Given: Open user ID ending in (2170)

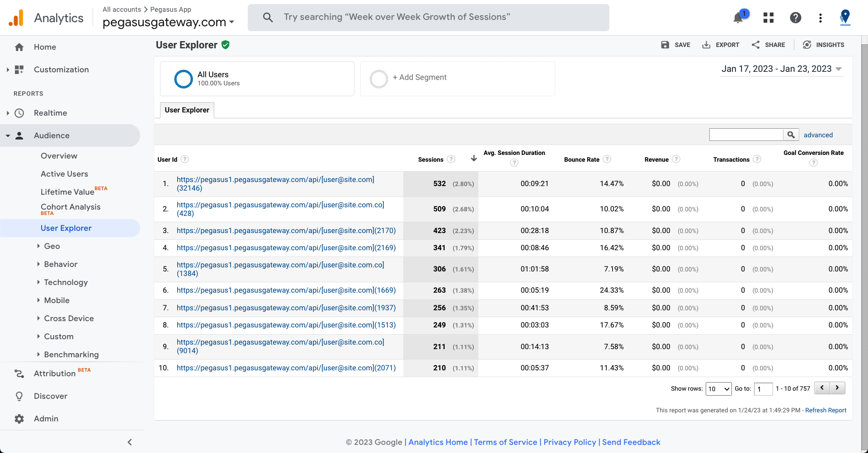Looking at the screenshot, I should point(286,231).
